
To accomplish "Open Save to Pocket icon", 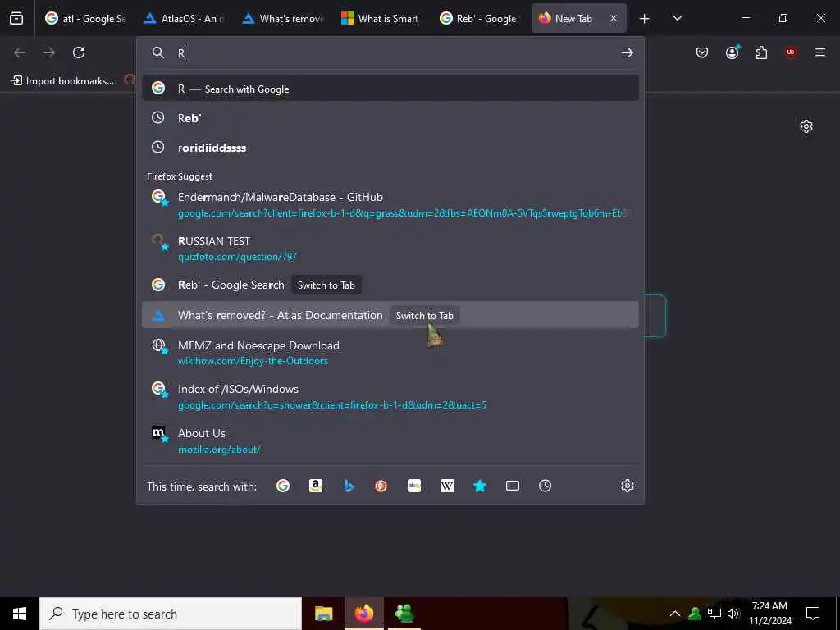I will point(702,52).
